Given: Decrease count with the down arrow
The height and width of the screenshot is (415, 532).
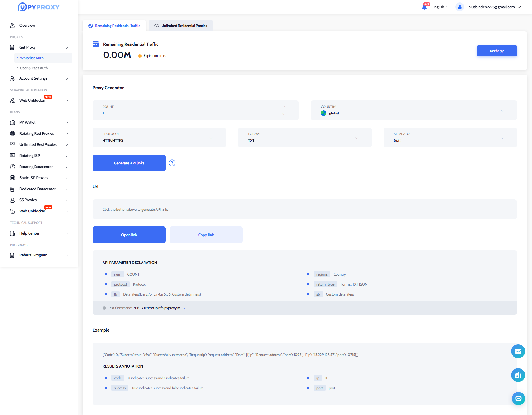Looking at the screenshot, I should coord(284,114).
